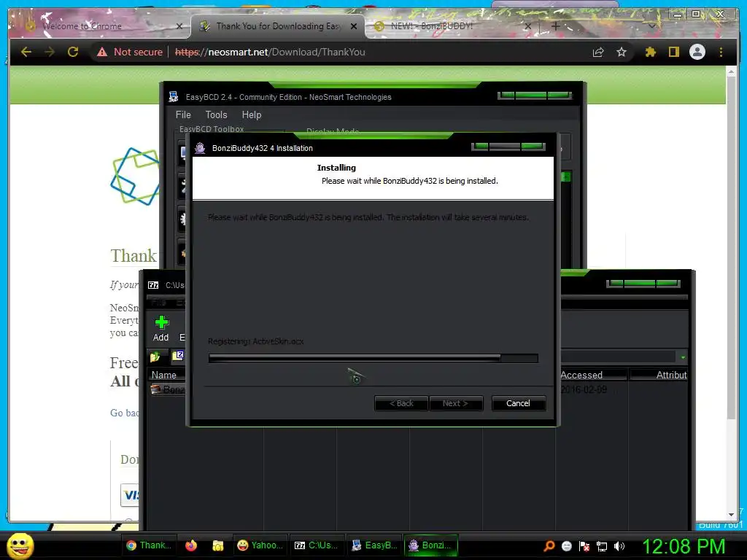Switch to the Bonzi... taskbar button

click(431, 545)
